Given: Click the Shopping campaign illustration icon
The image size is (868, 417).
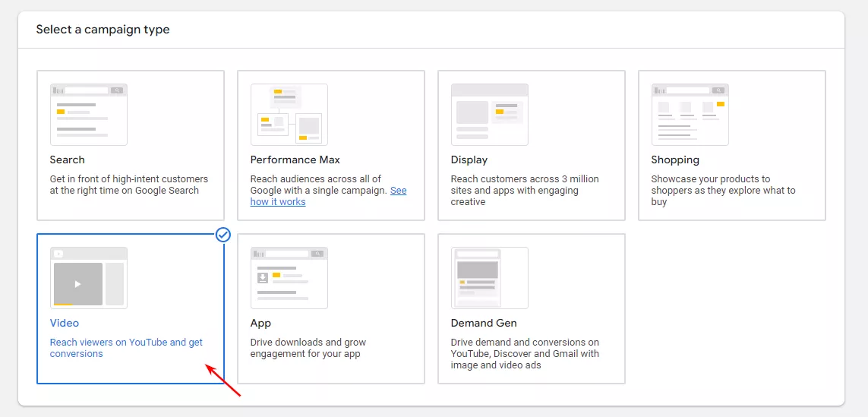Looking at the screenshot, I should [x=690, y=115].
